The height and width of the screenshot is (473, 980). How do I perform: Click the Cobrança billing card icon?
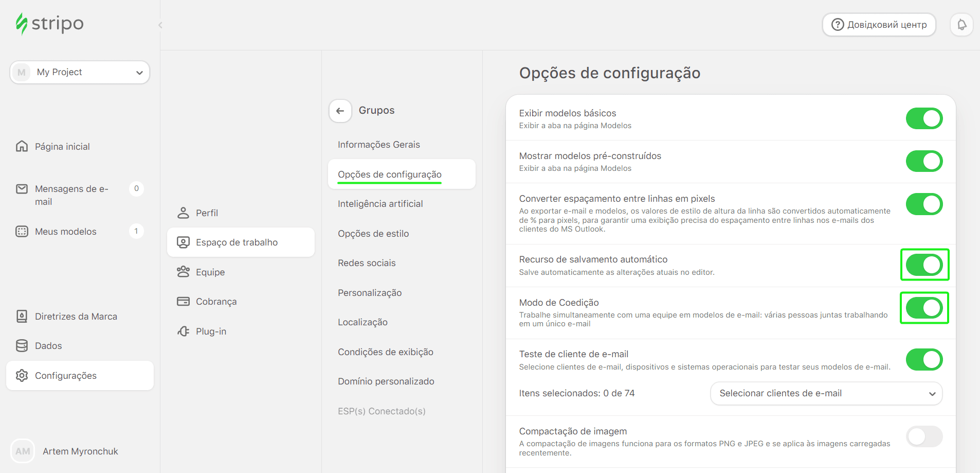pyautogui.click(x=184, y=301)
